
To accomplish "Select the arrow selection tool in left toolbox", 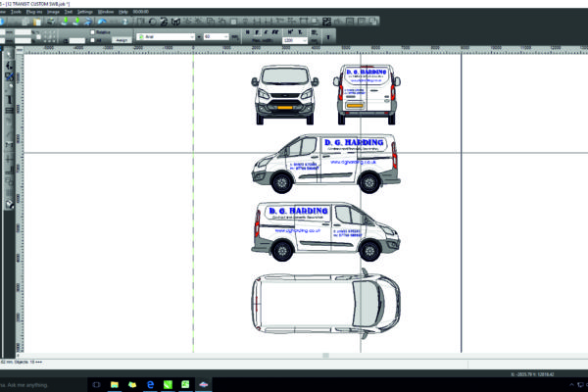I will [x=9, y=55].
